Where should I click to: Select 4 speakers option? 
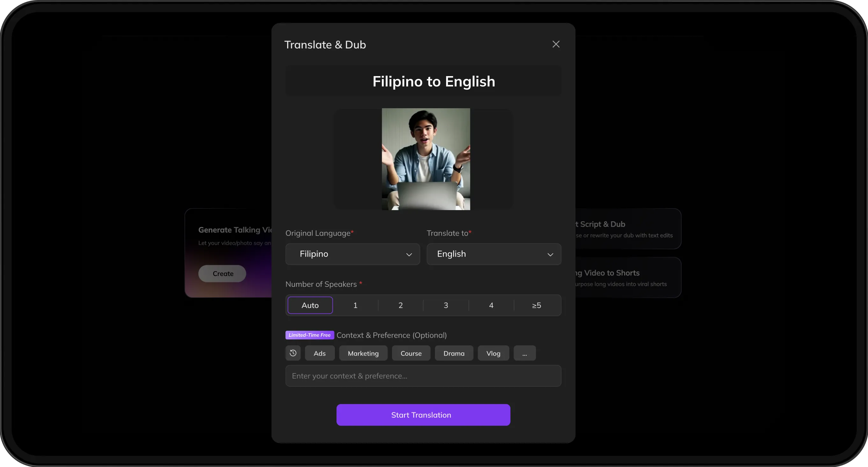point(491,305)
